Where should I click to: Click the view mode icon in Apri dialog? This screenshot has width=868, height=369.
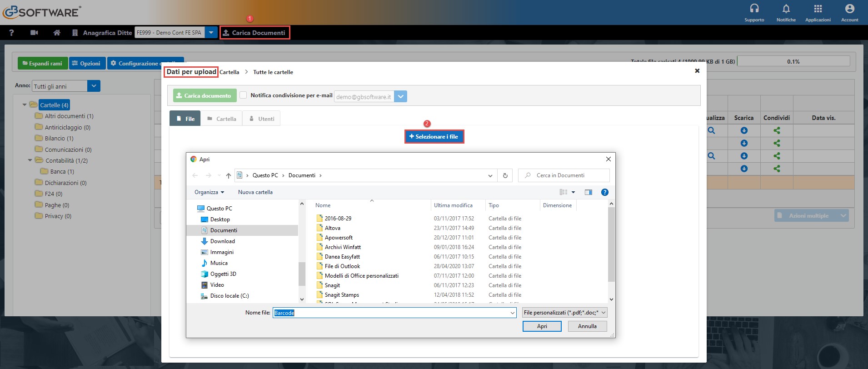[x=564, y=192]
